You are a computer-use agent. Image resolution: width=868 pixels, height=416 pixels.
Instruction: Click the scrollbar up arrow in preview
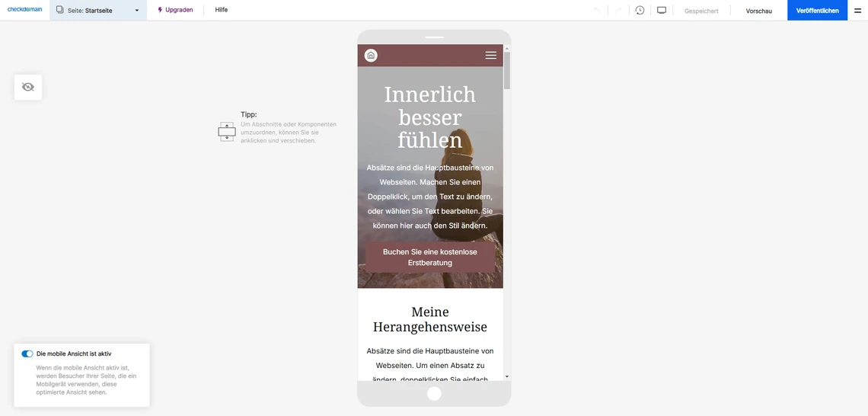click(x=507, y=48)
